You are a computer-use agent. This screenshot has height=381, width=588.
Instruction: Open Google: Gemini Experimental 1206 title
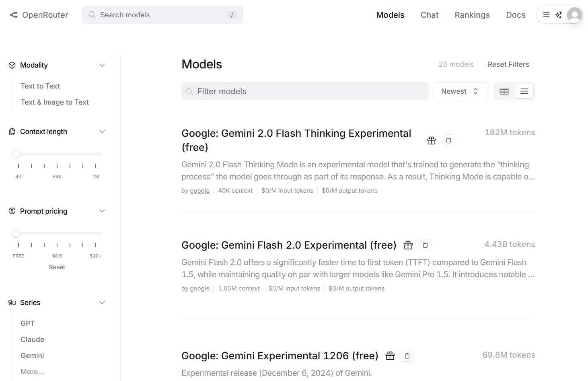pos(280,356)
